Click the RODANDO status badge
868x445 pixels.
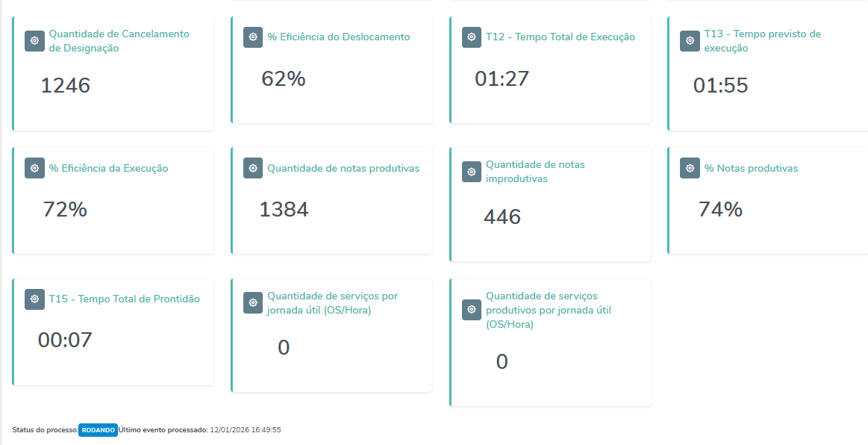[99, 430]
